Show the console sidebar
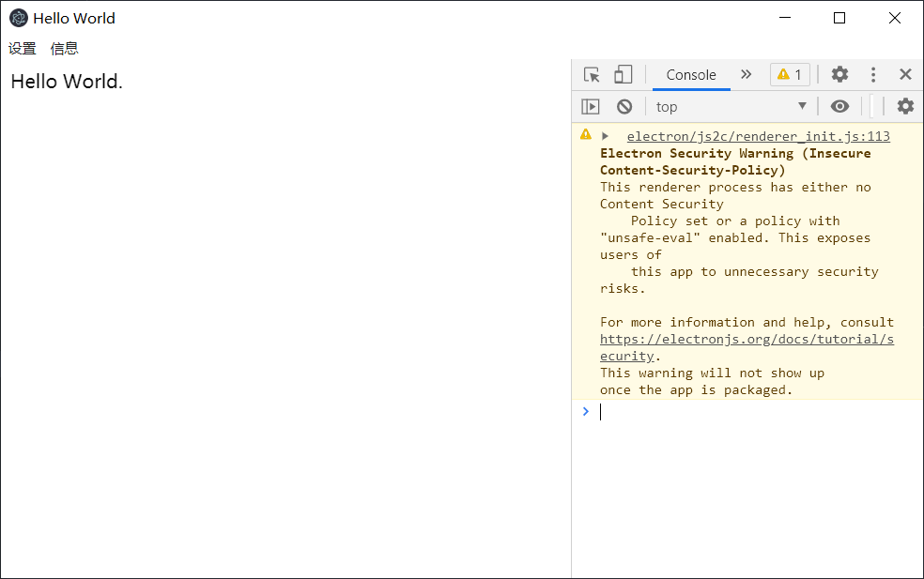The image size is (924, 579). click(x=591, y=107)
